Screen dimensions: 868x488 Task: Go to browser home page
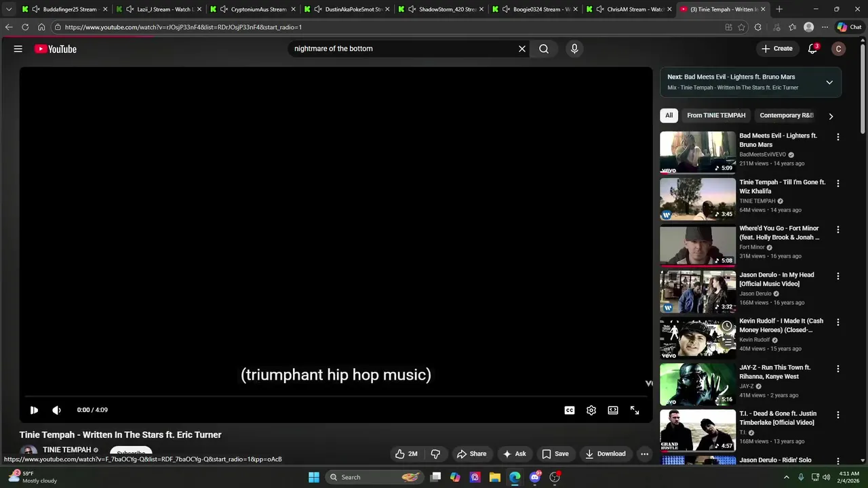click(41, 27)
